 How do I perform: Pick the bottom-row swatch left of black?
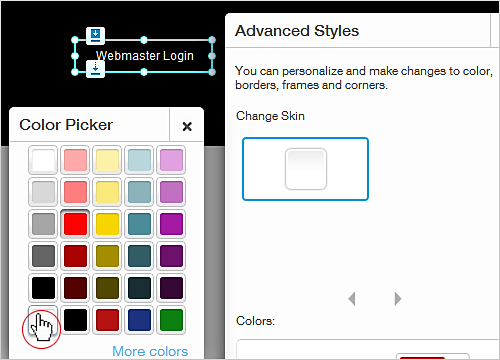43,320
